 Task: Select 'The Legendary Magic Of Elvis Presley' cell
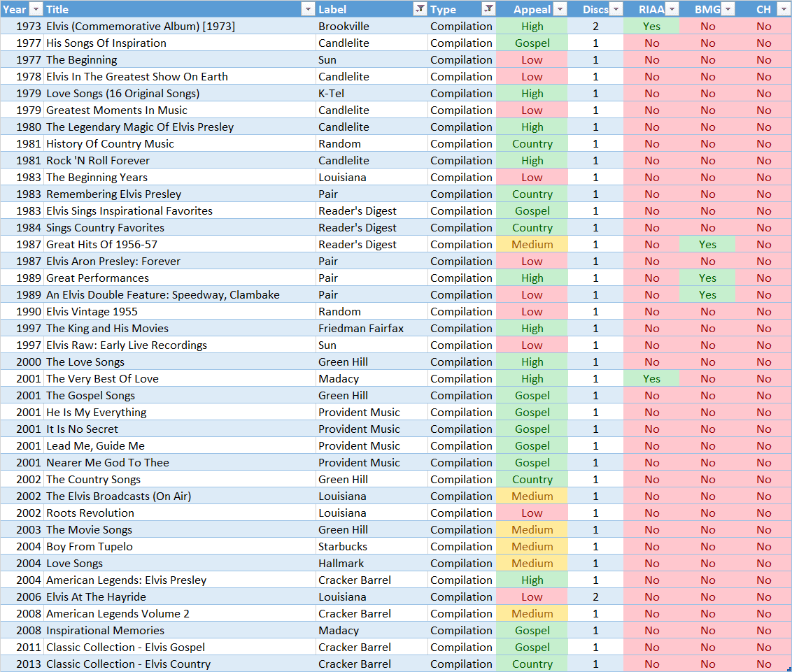coord(179,127)
